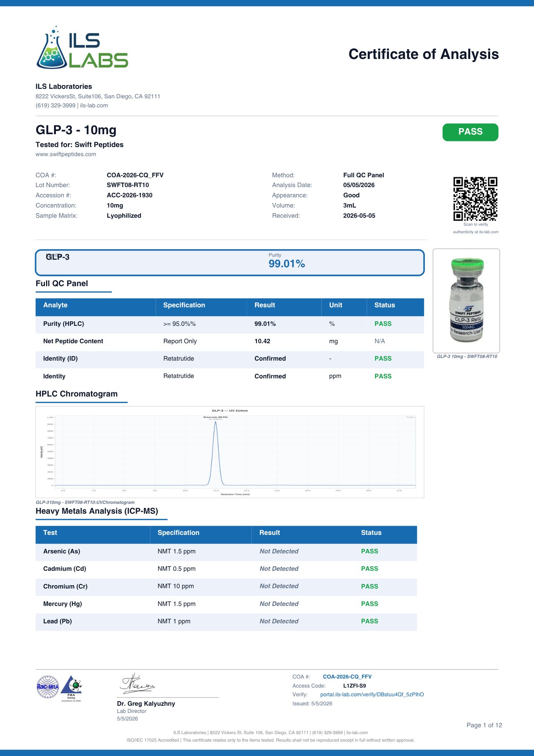Open the portal.ils-lab.com verify link
This screenshot has width=534, height=756.
372,694
